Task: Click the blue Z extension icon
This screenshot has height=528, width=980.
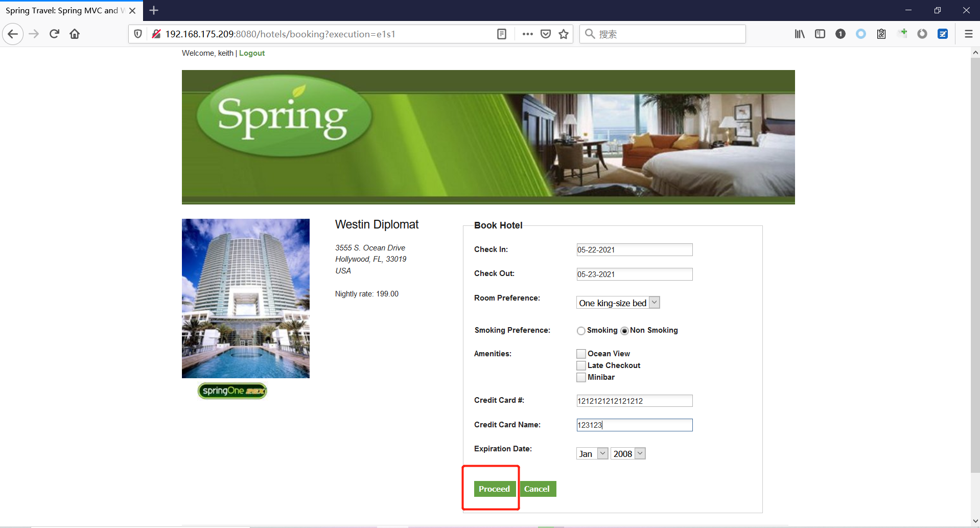Action: [x=943, y=34]
